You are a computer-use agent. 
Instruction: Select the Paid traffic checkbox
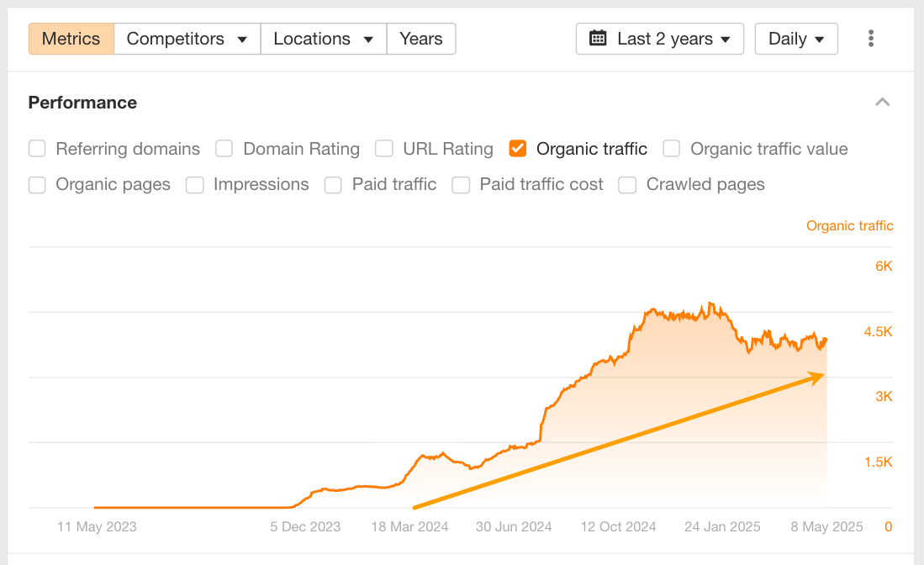[x=333, y=185]
